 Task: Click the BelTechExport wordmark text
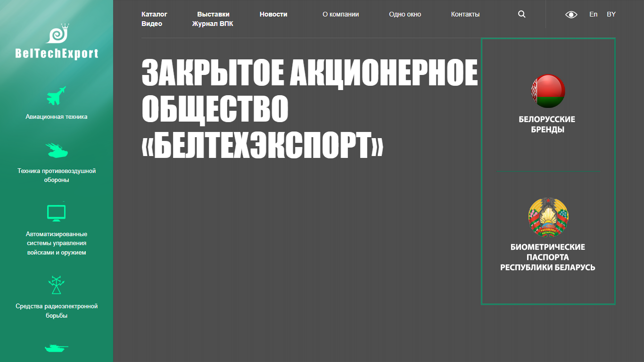pos(57,54)
